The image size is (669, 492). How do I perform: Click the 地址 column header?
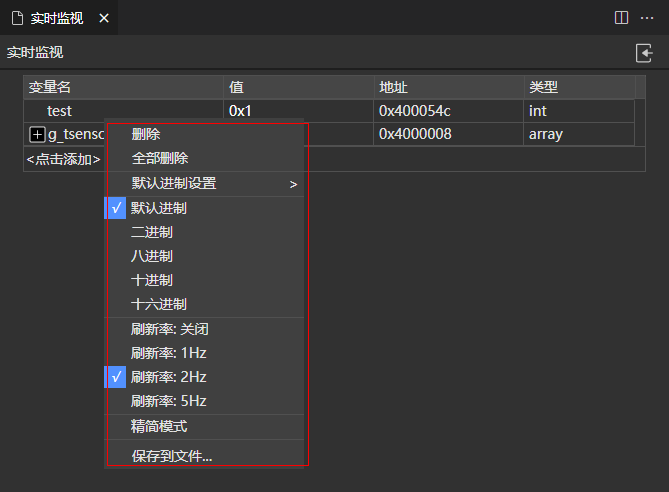pos(394,88)
